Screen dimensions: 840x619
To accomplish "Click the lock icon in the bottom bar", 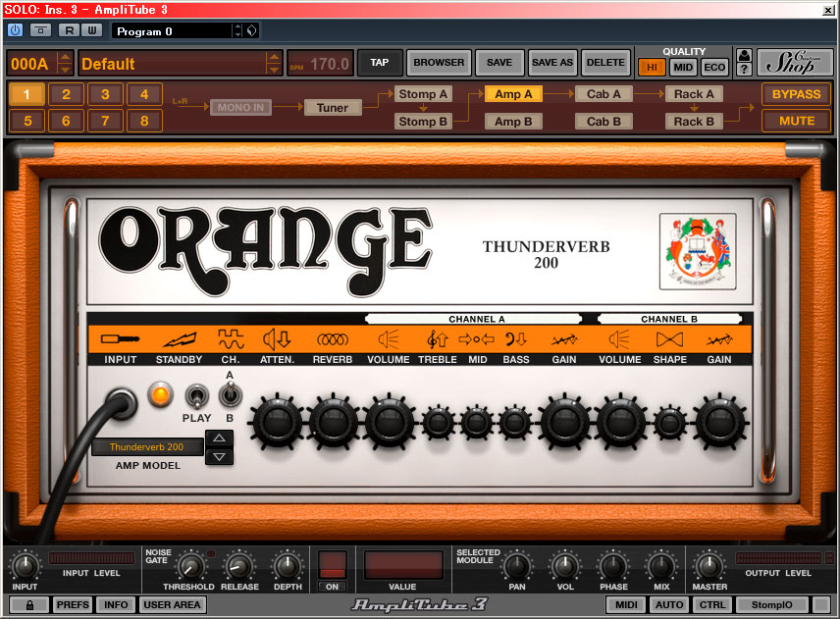I will click(x=29, y=605).
